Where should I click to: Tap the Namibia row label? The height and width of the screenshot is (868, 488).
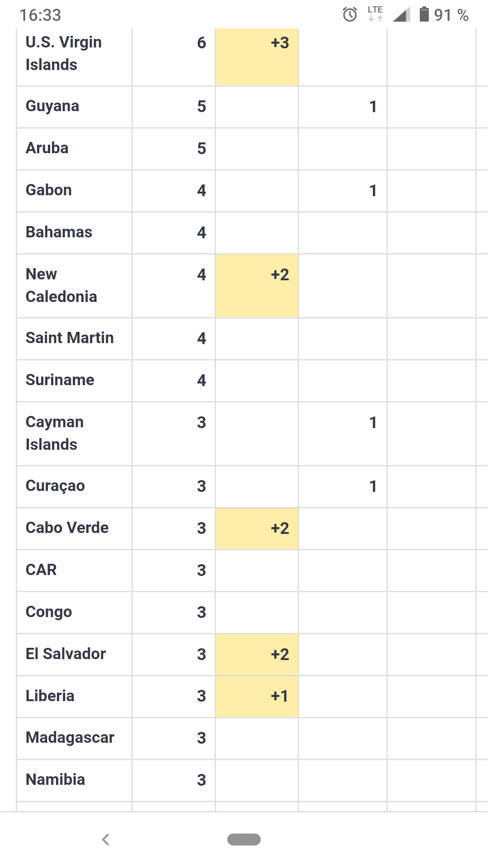click(x=55, y=780)
